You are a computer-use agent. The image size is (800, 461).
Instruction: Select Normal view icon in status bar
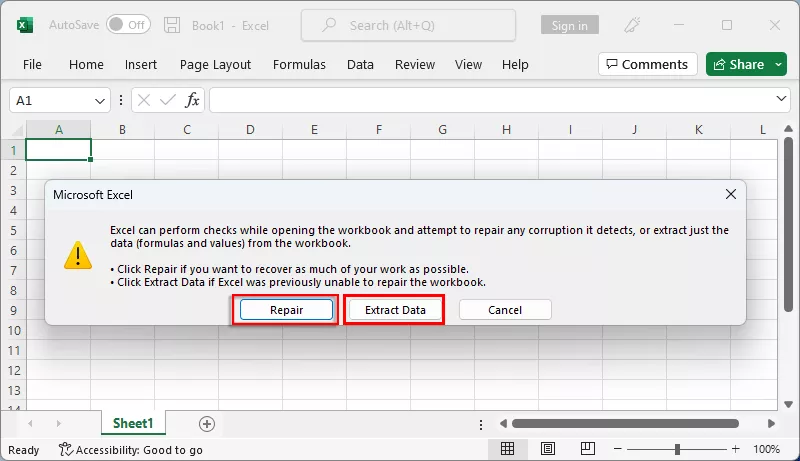tap(508, 449)
